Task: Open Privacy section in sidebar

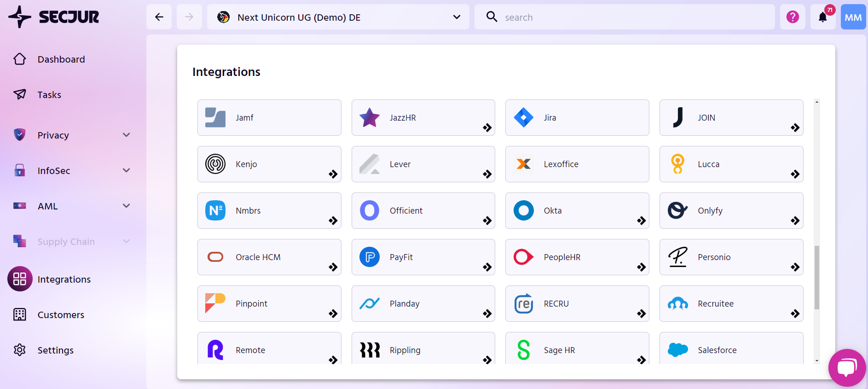Action: click(53, 135)
